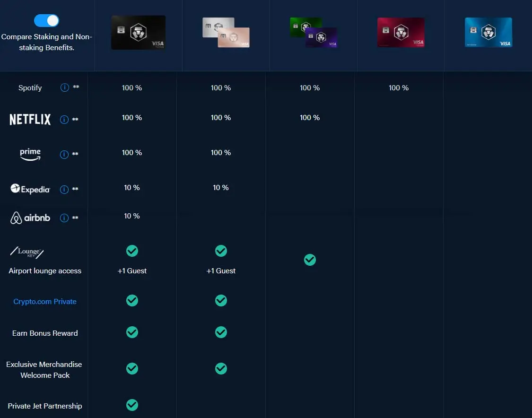Click Crypto.com Private checkmark in second column
Viewport: 532px width, 418px height.
pos(221,300)
